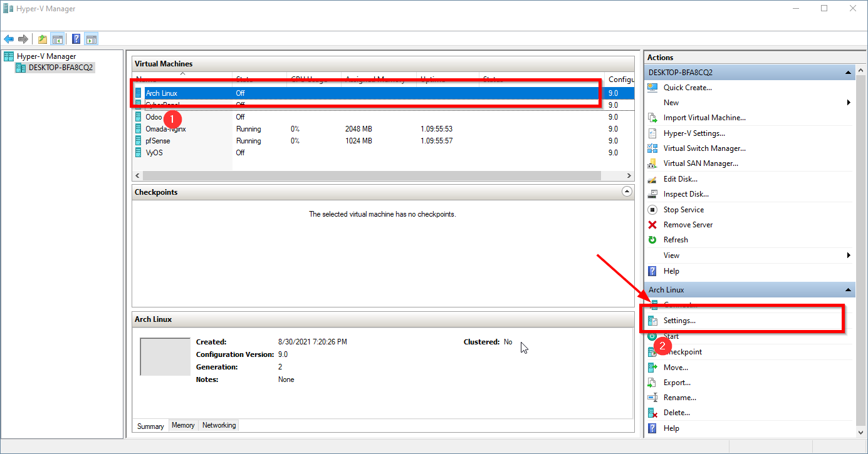868x454 pixels.
Task: Switch to the Memory tab
Action: (x=183, y=425)
